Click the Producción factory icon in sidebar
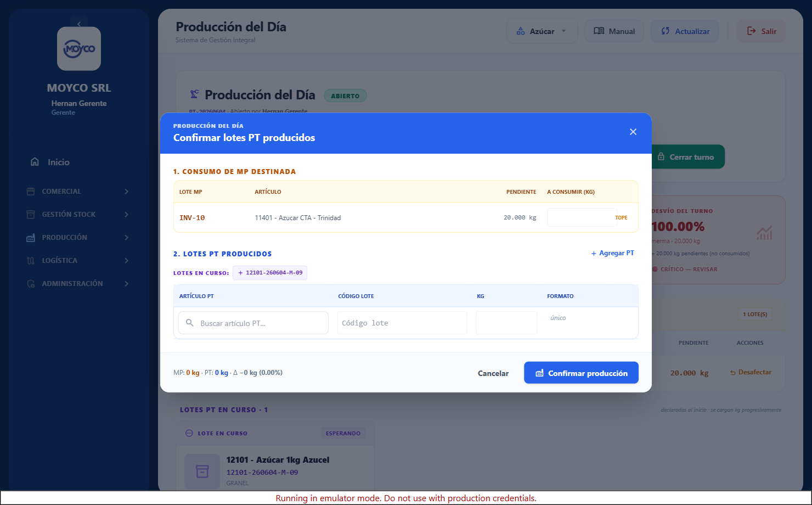The image size is (812, 505). (31, 238)
